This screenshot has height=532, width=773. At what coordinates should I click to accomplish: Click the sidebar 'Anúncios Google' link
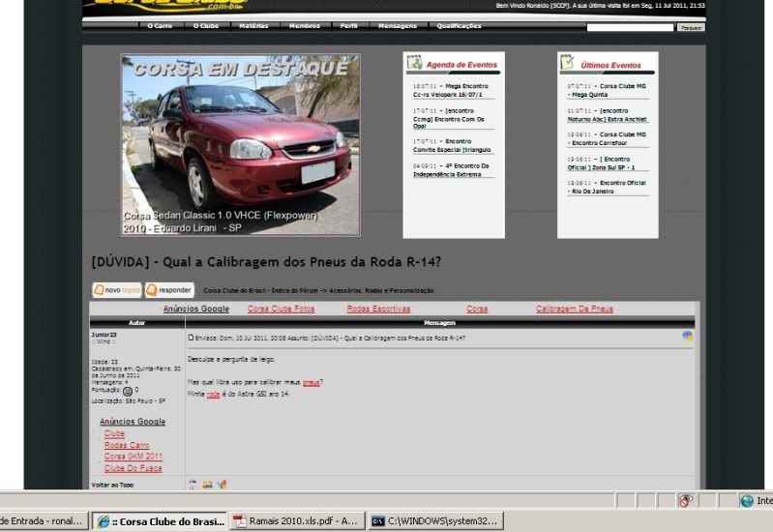click(x=133, y=422)
